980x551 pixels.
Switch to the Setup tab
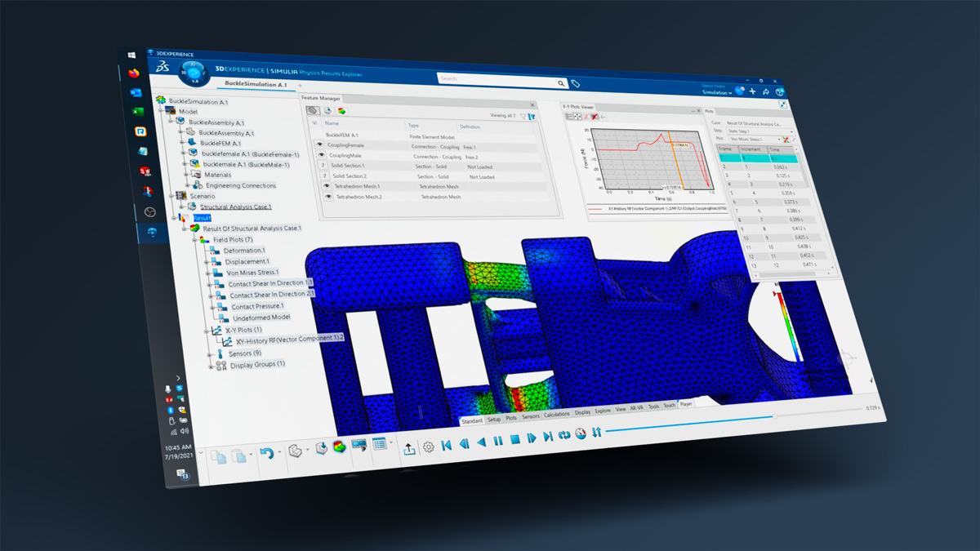tap(493, 419)
